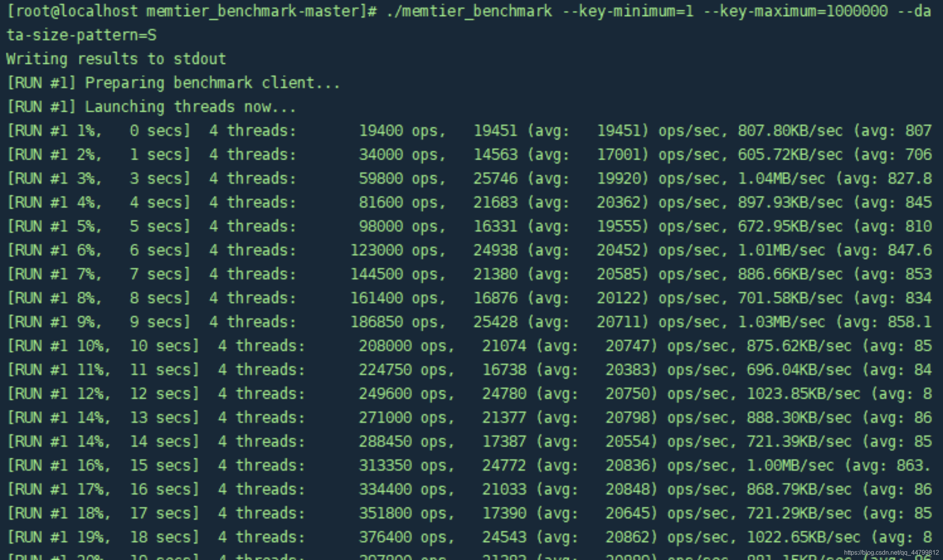The width and height of the screenshot is (943, 560).
Task: Click the "721.29KB/sec" throughput value
Action: [799, 514]
